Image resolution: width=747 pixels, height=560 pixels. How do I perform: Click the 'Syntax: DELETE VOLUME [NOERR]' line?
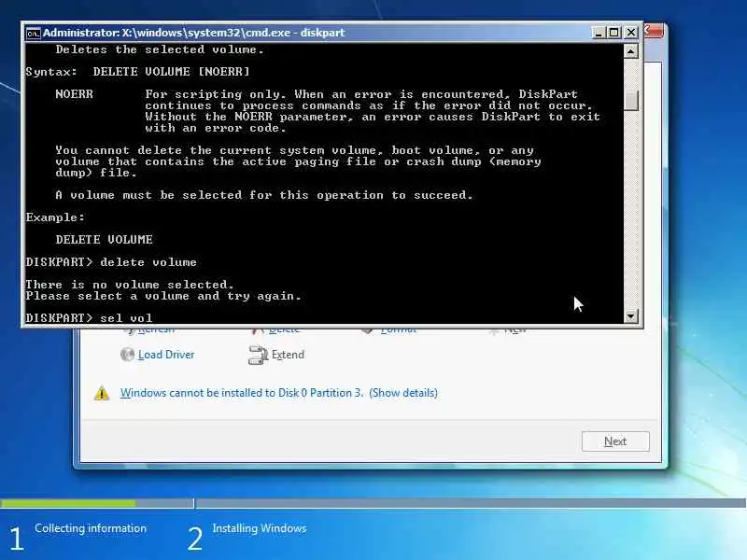click(x=137, y=72)
